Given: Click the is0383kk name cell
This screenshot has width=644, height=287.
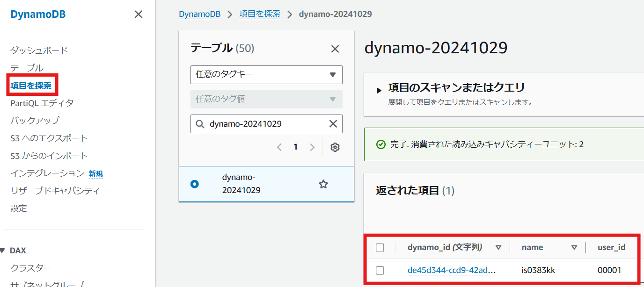Looking at the screenshot, I should [539, 271].
